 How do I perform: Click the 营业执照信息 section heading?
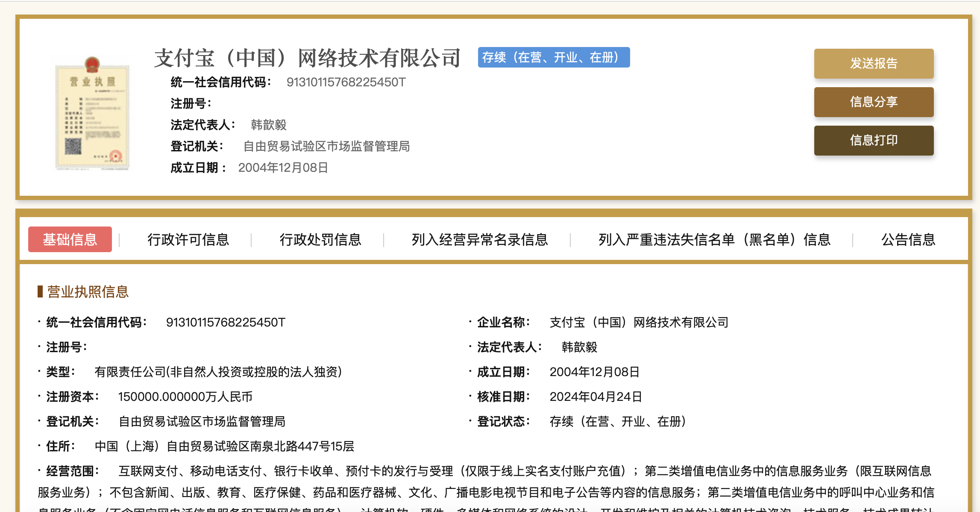pos(88,291)
